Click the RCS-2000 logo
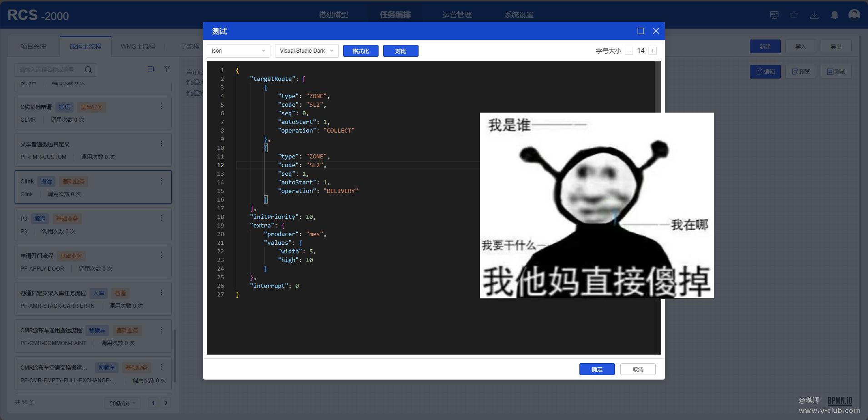The height and width of the screenshot is (420, 868). pos(38,15)
